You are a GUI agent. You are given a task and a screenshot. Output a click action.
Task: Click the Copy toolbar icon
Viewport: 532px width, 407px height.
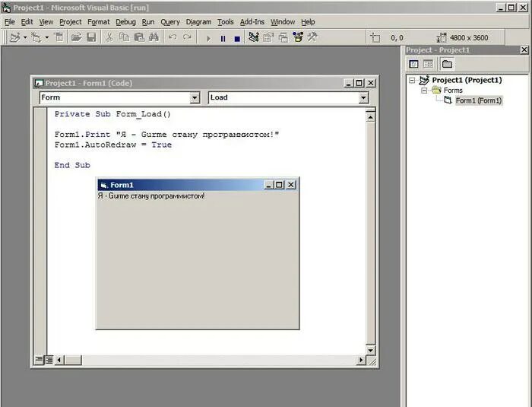coord(124,37)
